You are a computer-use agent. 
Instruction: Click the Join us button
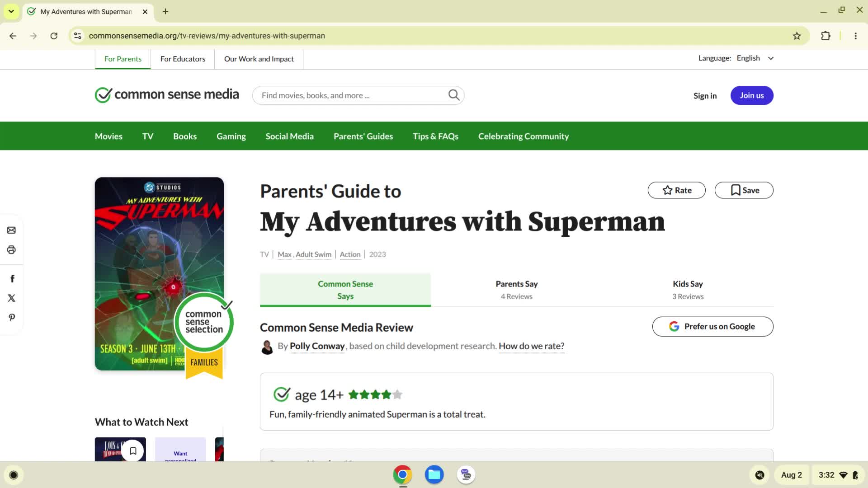tap(752, 95)
